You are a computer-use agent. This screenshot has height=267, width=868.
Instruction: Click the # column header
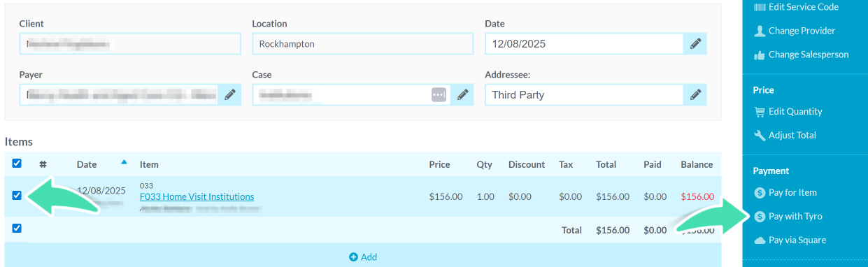[43, 165]
